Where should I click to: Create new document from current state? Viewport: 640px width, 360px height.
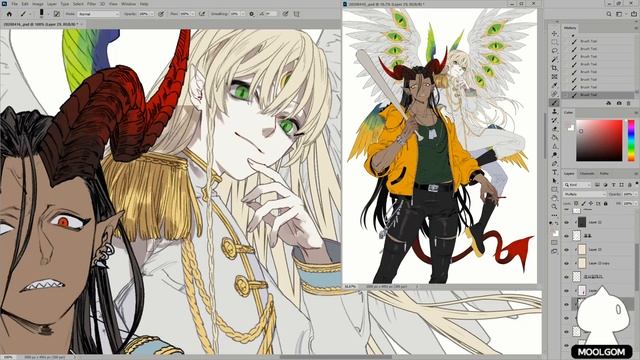pos(609,103)
